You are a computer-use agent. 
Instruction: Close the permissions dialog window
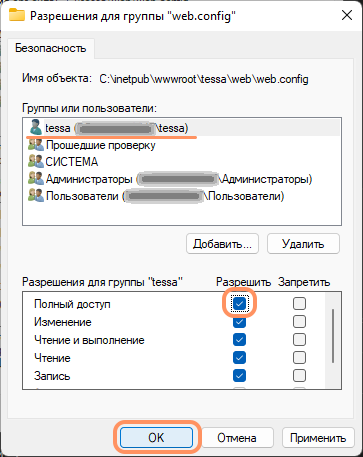tap(347, 15)
